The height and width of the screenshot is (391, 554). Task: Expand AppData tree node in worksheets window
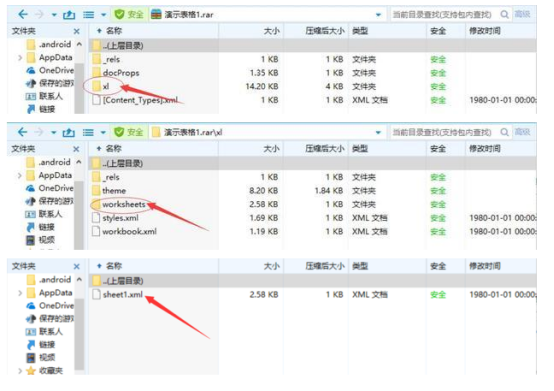(x=20, y=176)
